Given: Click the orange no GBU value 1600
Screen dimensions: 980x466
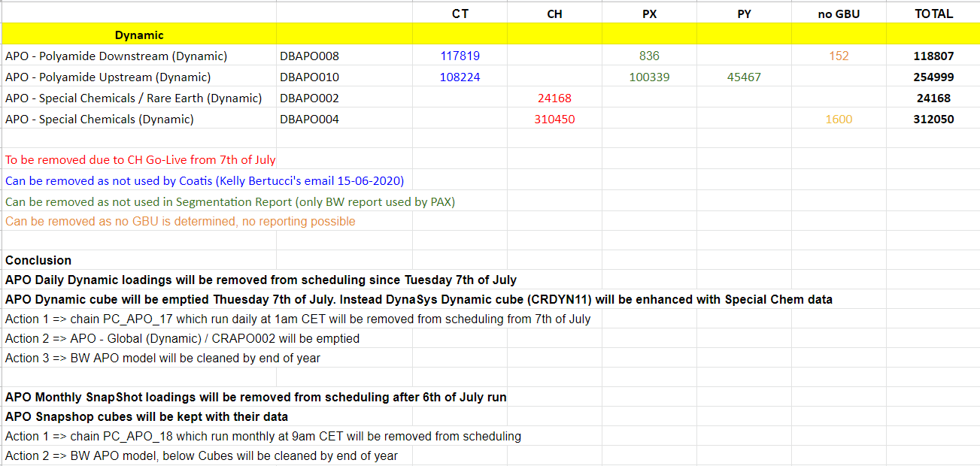Looking at the screenshot, I should coord(838,119).
